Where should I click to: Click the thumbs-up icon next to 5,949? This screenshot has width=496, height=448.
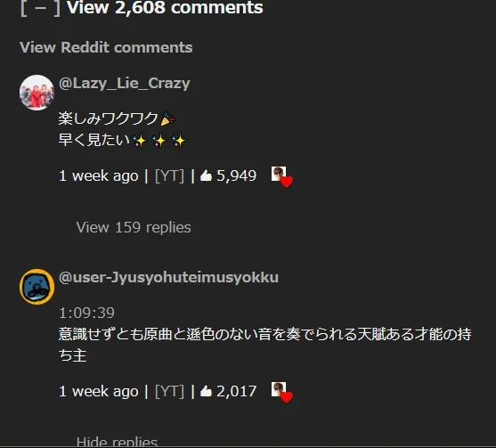point(206,175)
